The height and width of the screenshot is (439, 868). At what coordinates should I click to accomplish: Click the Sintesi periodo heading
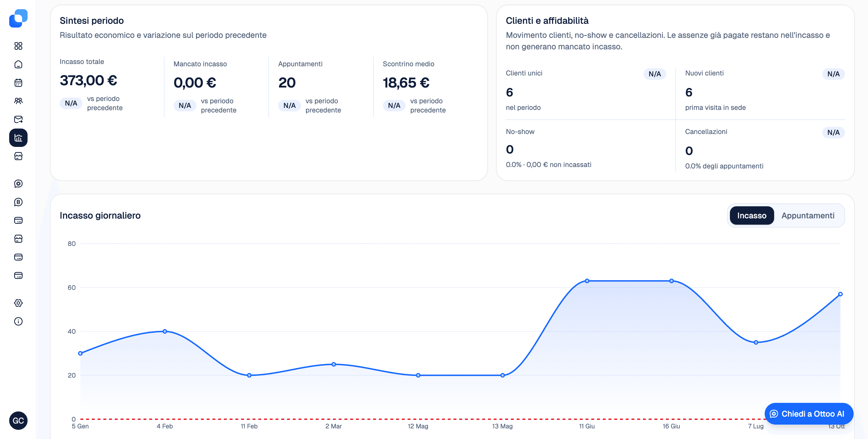coord(92,21)
